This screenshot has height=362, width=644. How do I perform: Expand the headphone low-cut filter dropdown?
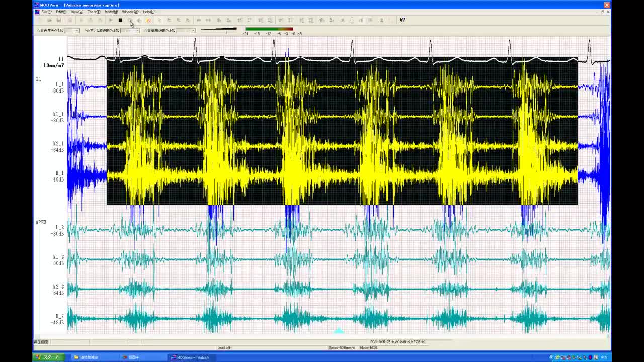click(x=137, y=31)
